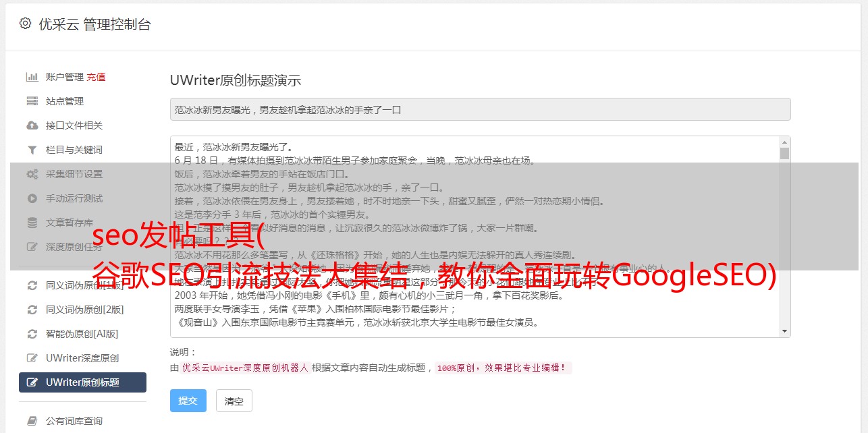Click the 优采云 管理控制台 header title
The height and width of the screenshot is (433, 868).
(94, 24)
